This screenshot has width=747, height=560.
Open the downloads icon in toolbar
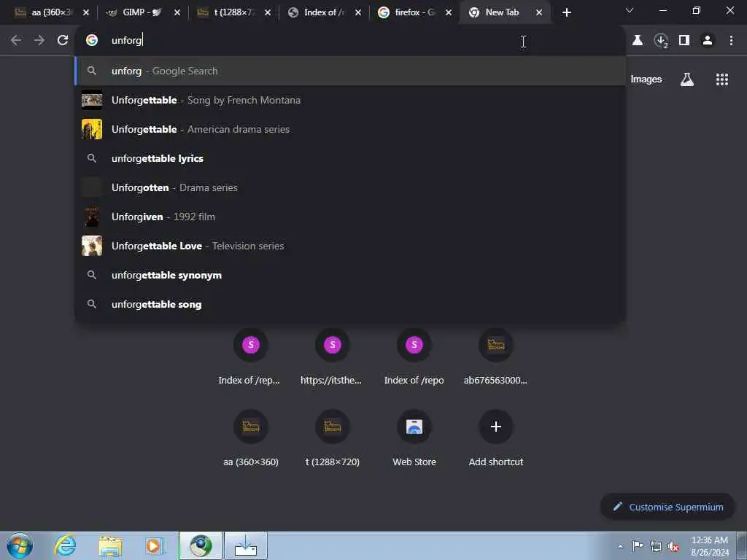coord(661,41)
